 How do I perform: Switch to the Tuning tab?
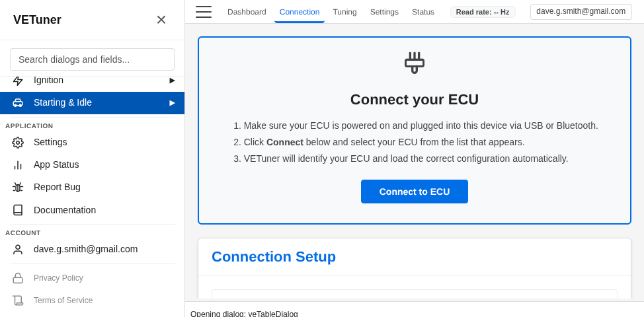(344, 12)
